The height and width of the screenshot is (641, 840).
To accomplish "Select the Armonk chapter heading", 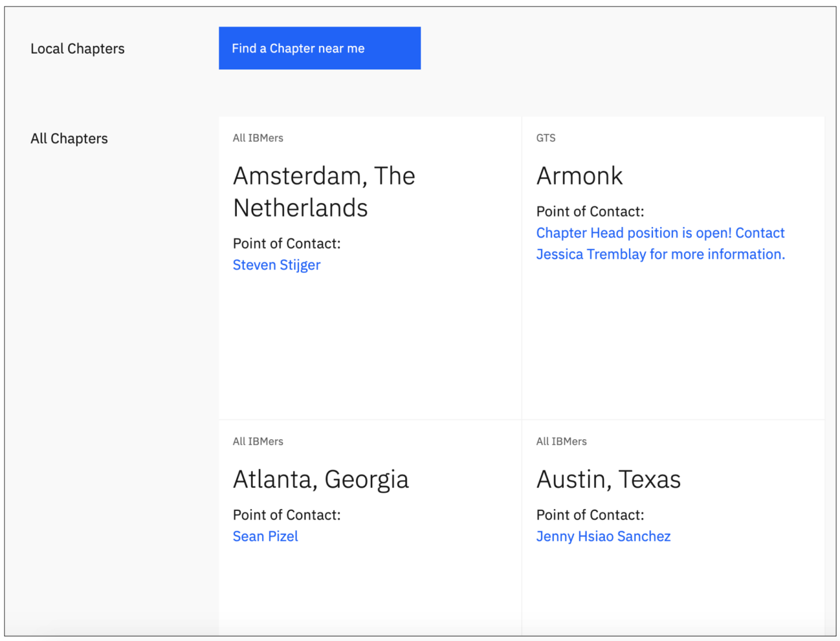I will 579,176.
